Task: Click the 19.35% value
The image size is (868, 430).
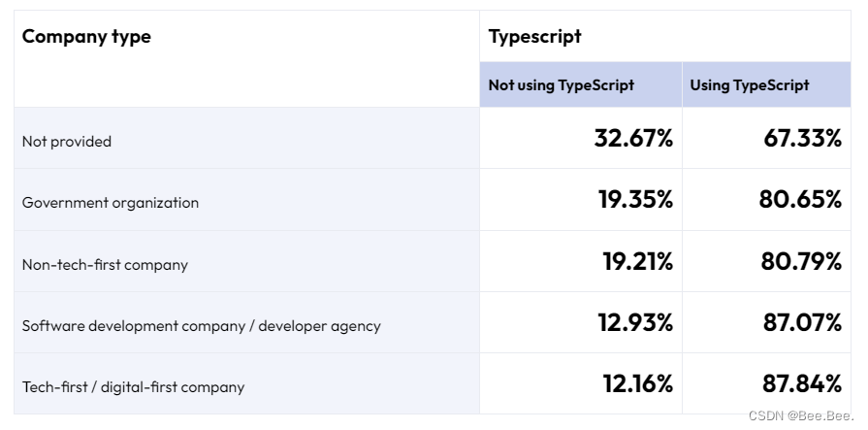Action: tap(635, 200)
